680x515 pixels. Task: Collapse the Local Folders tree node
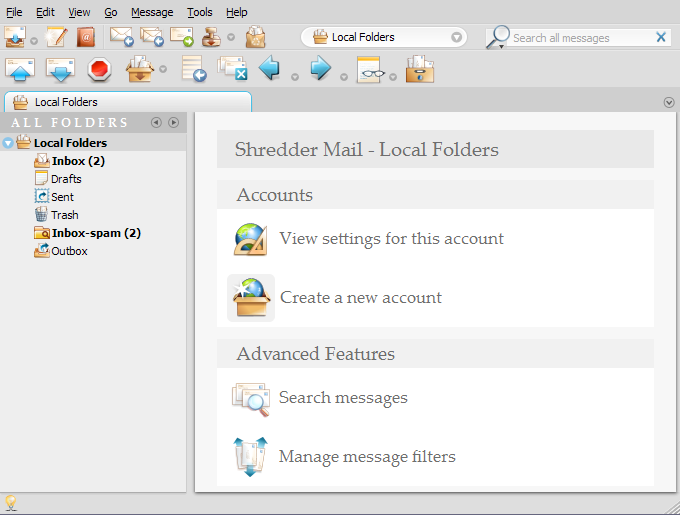(8, 143)
